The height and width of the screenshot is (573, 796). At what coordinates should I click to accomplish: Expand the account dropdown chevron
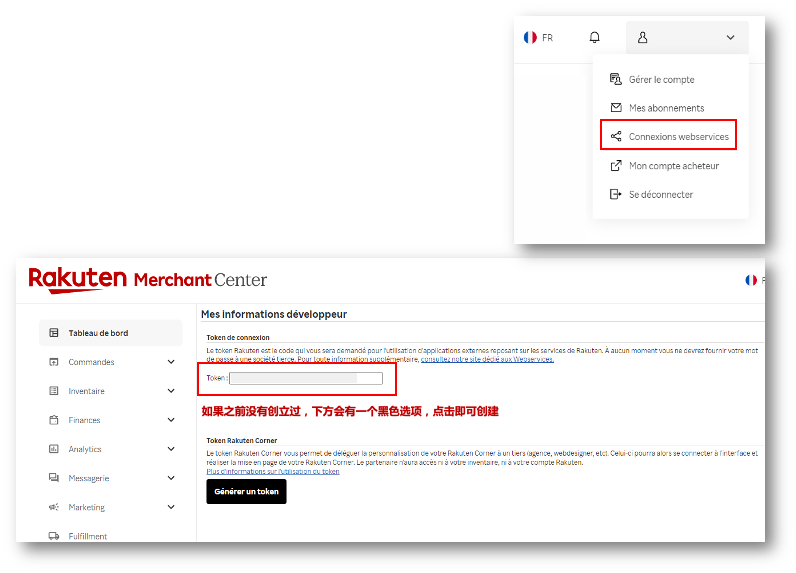731,38
